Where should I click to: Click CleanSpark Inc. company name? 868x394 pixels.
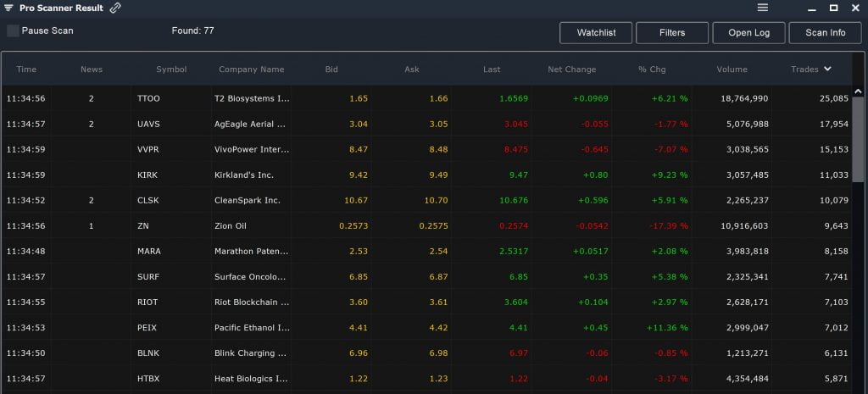pyautogui.click(x=248, y=200)
